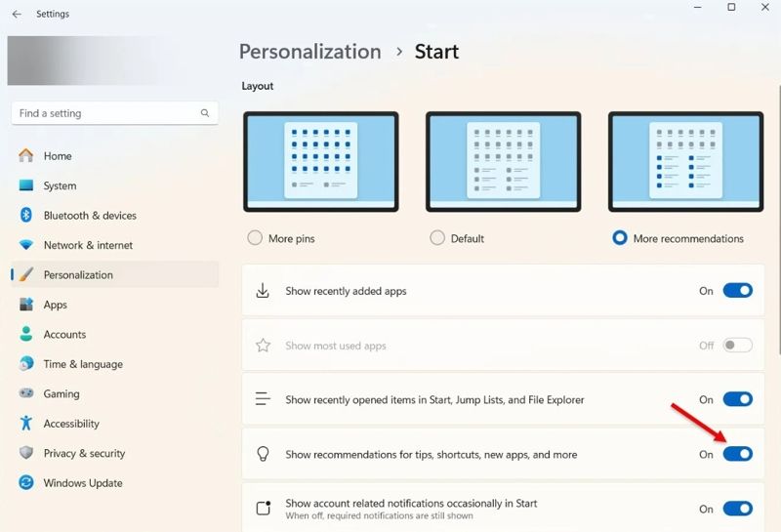This screenshot has height=532, width=781.
Task: Click the Accounts person icon
Action: pos(26,334)
